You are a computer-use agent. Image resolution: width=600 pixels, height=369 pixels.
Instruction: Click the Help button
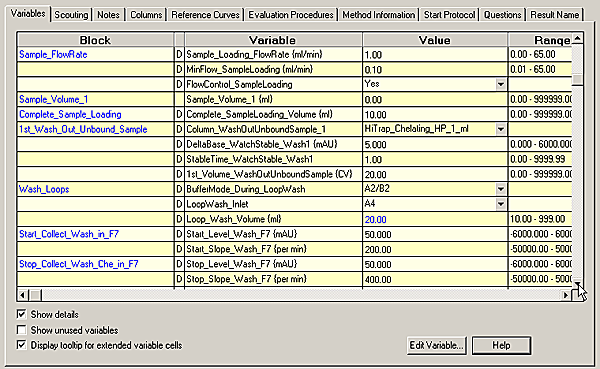501,345
